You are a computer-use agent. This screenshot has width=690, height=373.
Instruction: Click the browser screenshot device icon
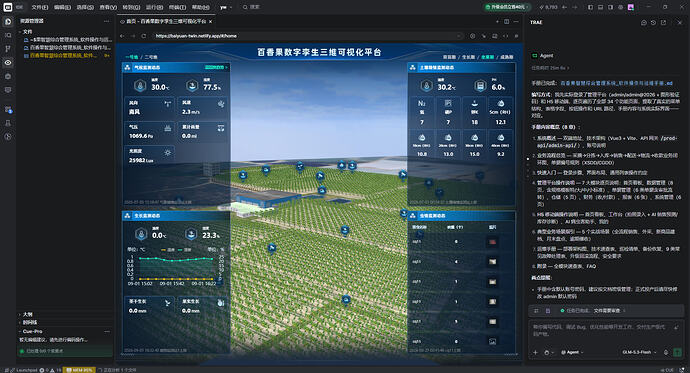(x=495, y=36)
